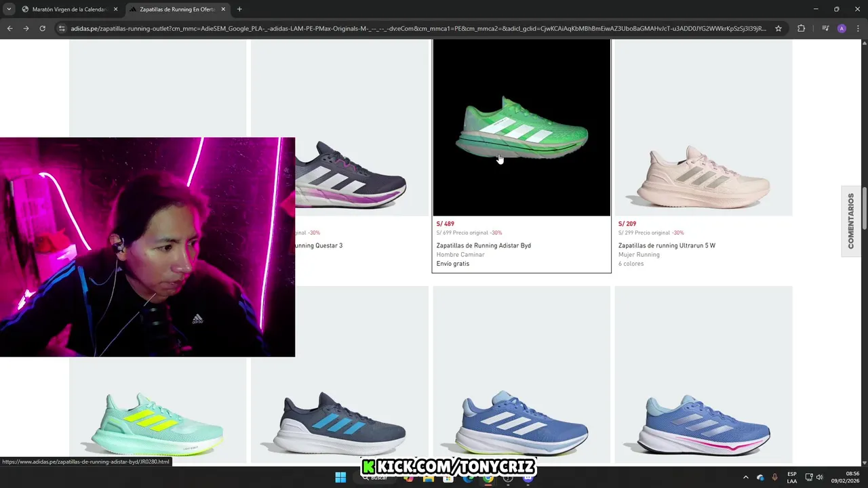Image resolution: width=868 pixels, height=488 pixels.
Task: Bookmark this page with the star icon
Action: tap(778, 28)
